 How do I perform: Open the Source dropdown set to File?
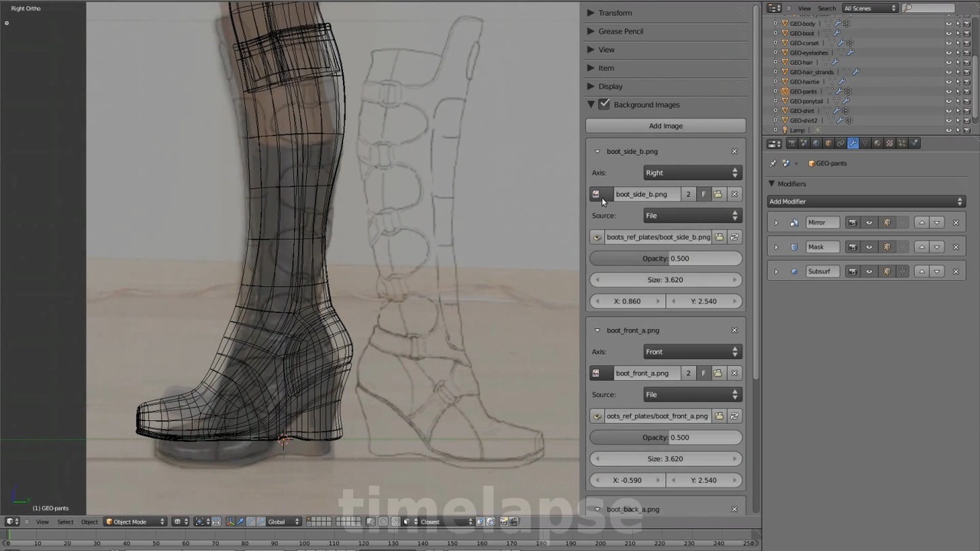tap(691, 215)
